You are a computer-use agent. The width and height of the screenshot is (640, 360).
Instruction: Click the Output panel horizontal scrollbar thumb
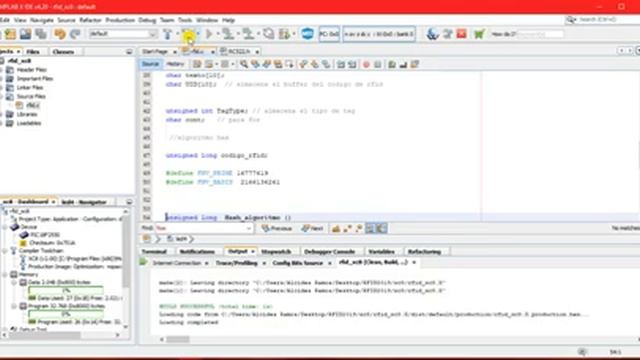(x=178, y=339)
